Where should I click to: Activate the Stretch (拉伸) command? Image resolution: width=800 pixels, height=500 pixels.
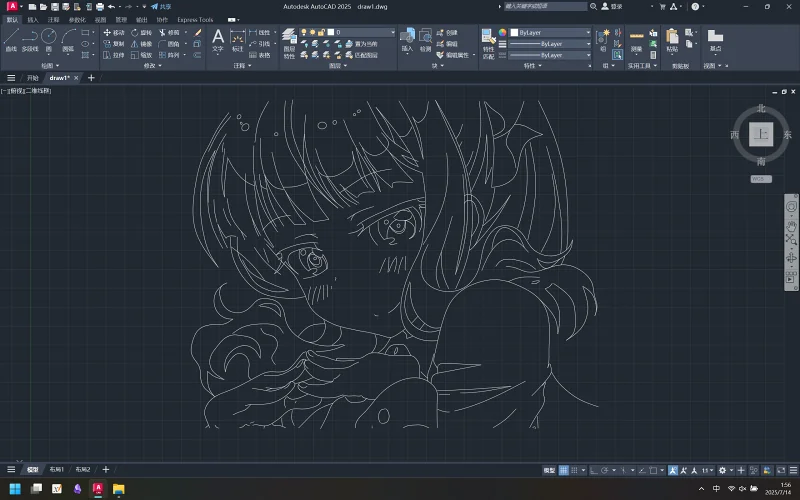coord(114,55)
